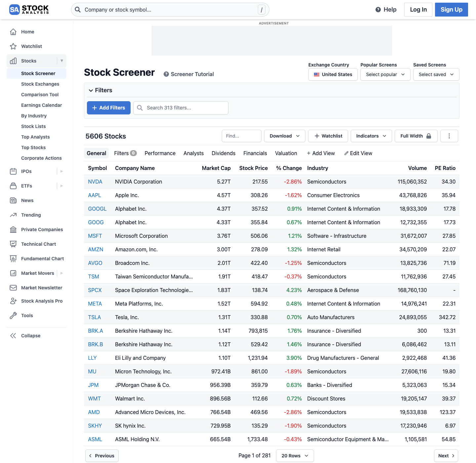Click the pencil icon for Edit View

[x=346, y=153]
